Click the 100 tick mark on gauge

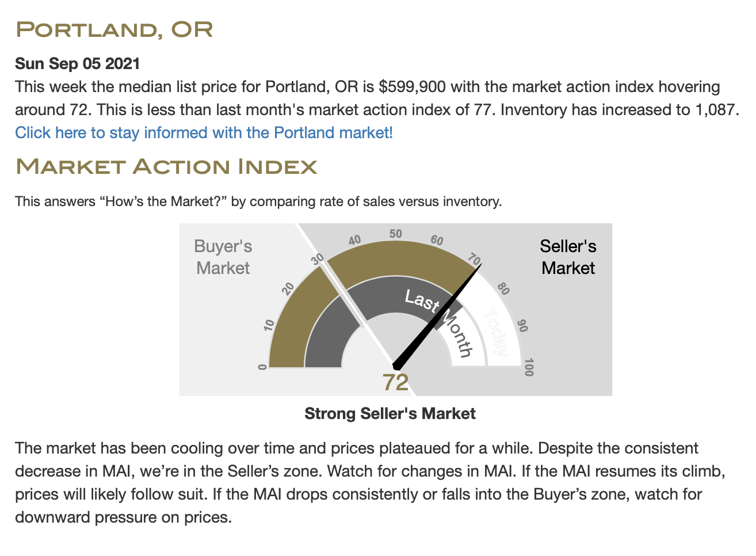[x=529, y=367]
